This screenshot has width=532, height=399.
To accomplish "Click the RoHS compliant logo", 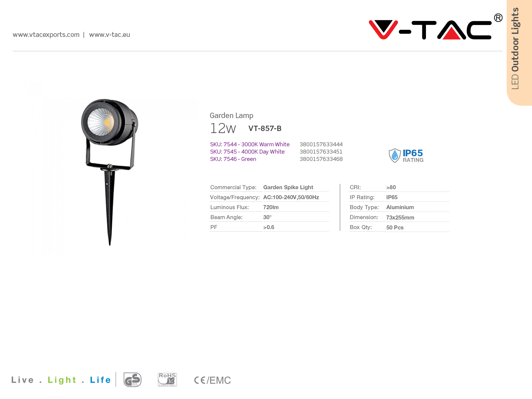I will (167, 380).
